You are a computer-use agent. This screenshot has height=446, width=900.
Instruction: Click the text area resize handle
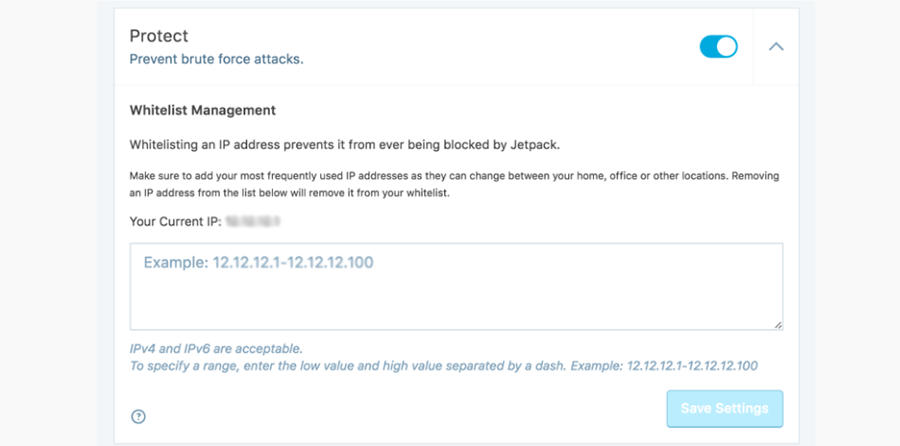click(x=777, y=323)
